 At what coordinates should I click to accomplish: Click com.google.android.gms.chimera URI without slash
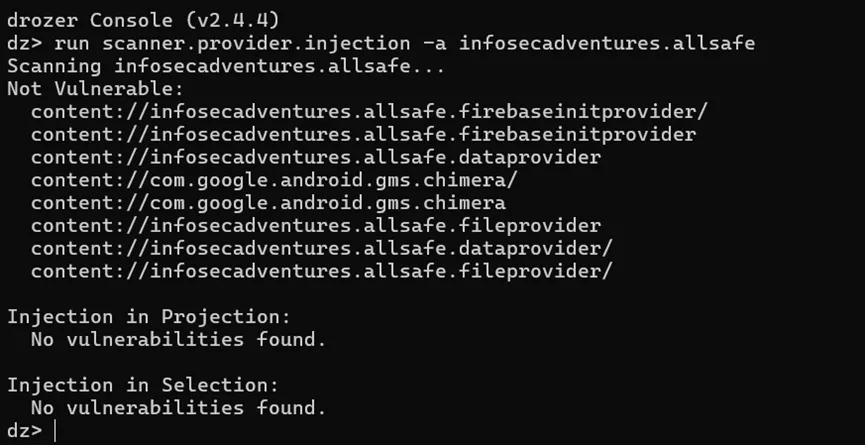268,203
